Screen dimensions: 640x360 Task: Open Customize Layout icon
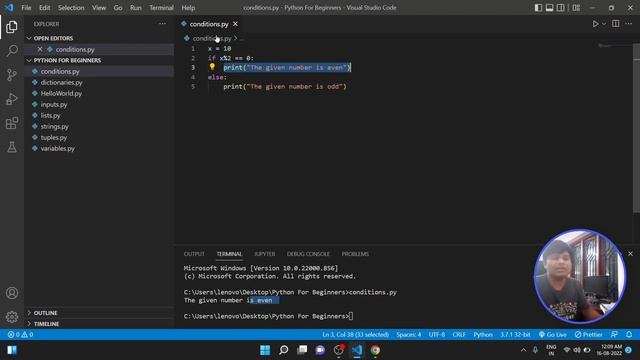(x=576, y=8)
